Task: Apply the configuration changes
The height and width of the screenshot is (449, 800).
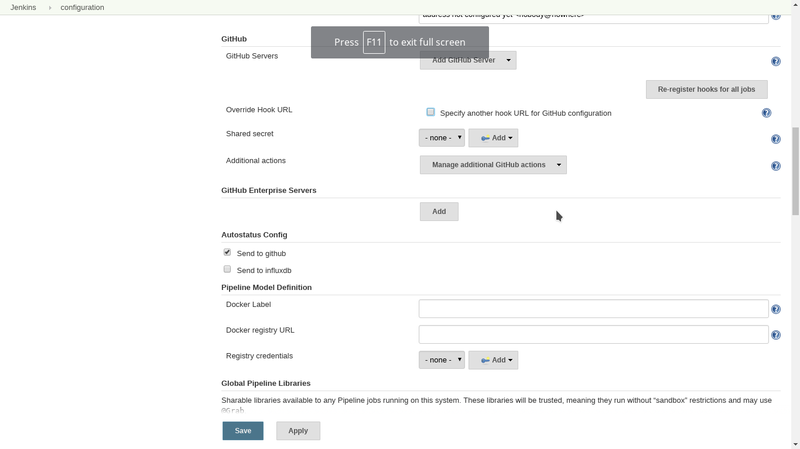Action: pyautogui.click(x=298, y=431)
